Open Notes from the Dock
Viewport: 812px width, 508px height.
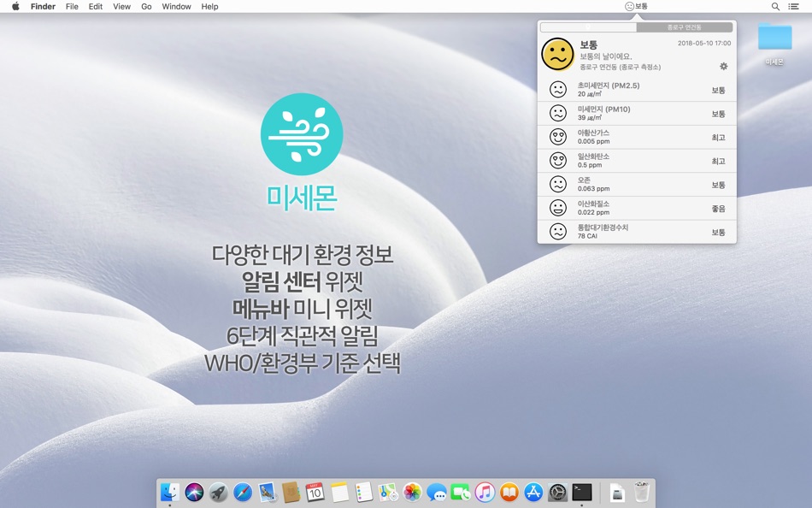pos(339,492)
